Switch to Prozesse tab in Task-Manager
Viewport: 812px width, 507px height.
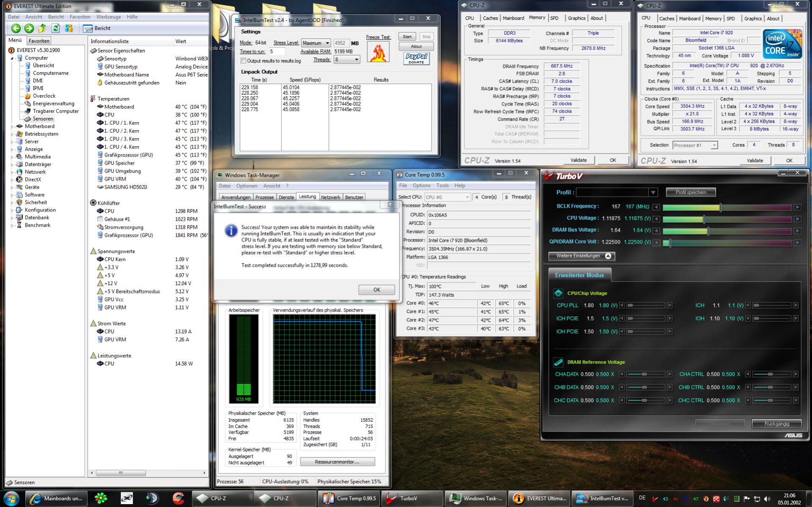tap(264, 197)
